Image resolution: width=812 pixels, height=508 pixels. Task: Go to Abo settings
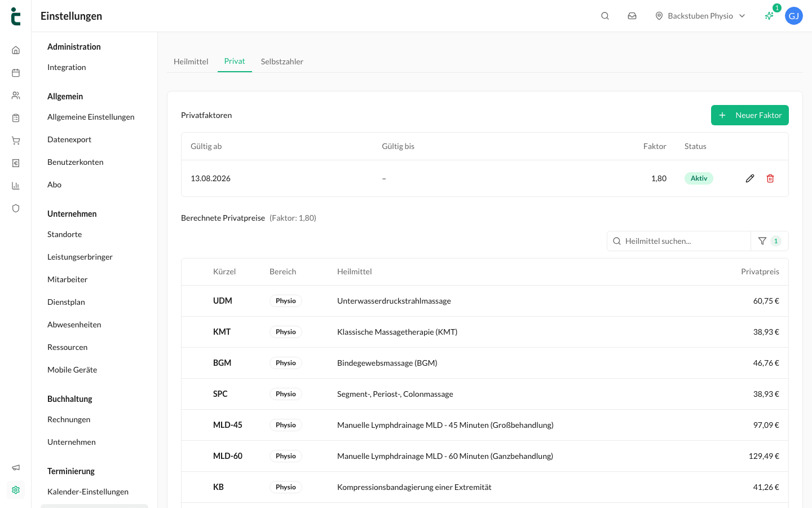(x=55, y=185)
